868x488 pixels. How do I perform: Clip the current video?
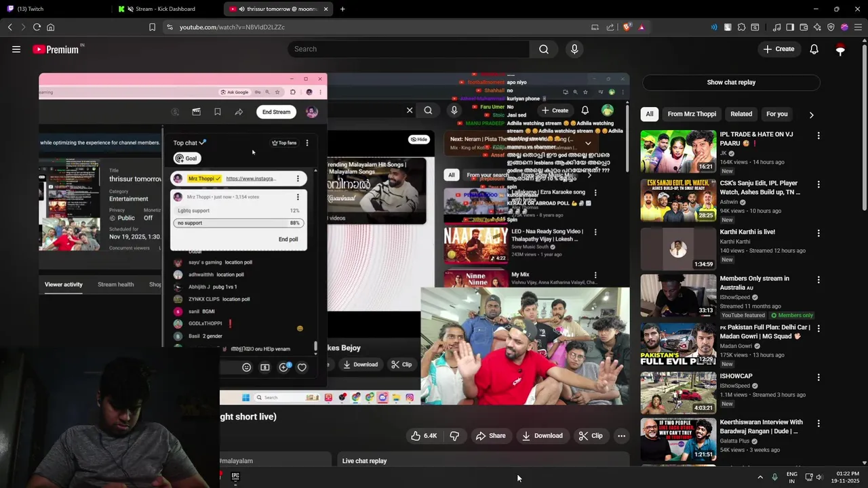(x=591, y=436)
